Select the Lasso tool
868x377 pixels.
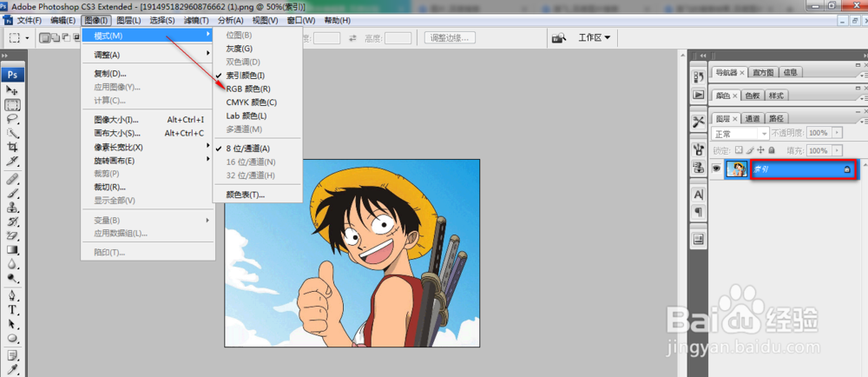pos(13,118)
